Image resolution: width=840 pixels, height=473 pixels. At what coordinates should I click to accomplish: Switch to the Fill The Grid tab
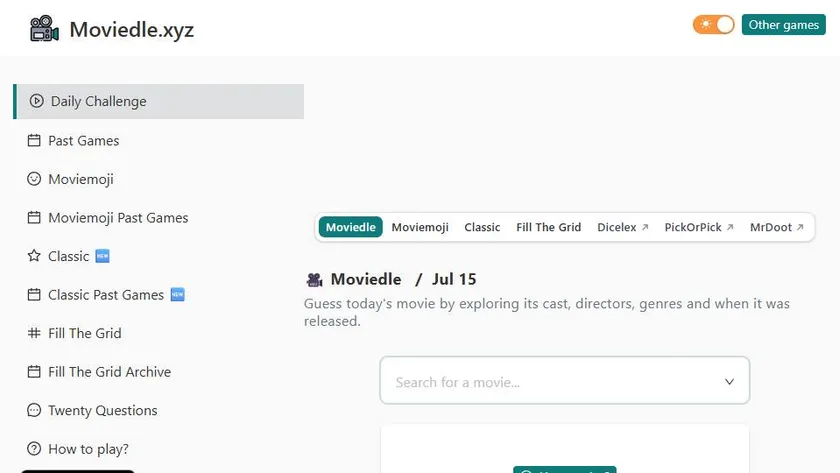pyautogui.click(x=549, y=227)
